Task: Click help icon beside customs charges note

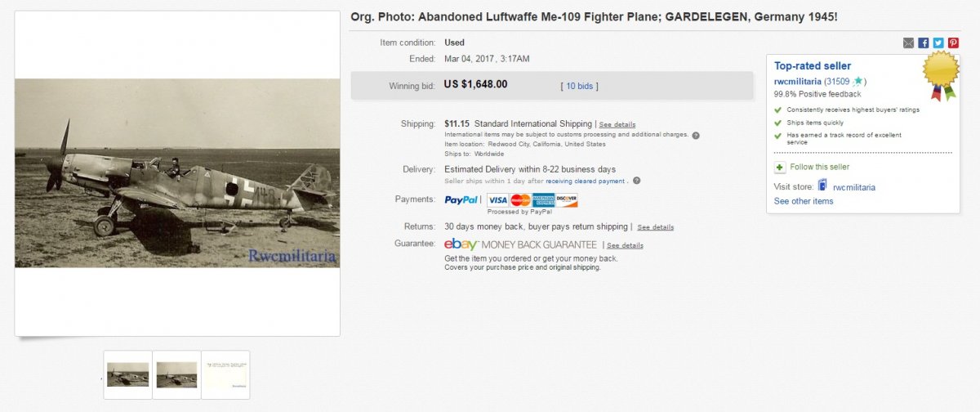Action: point(696,135)
